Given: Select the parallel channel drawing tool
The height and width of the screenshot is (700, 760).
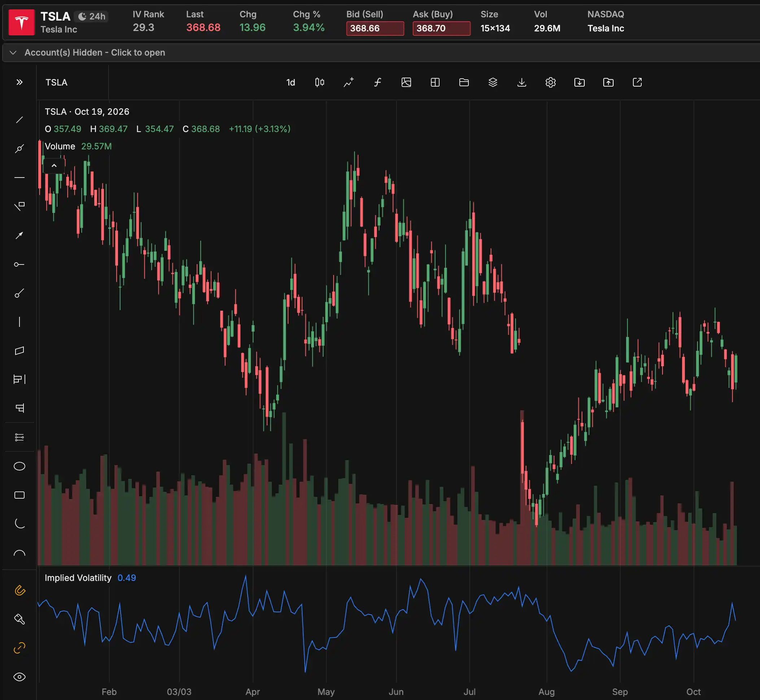Looking at the screenshot, I should 19,351.
